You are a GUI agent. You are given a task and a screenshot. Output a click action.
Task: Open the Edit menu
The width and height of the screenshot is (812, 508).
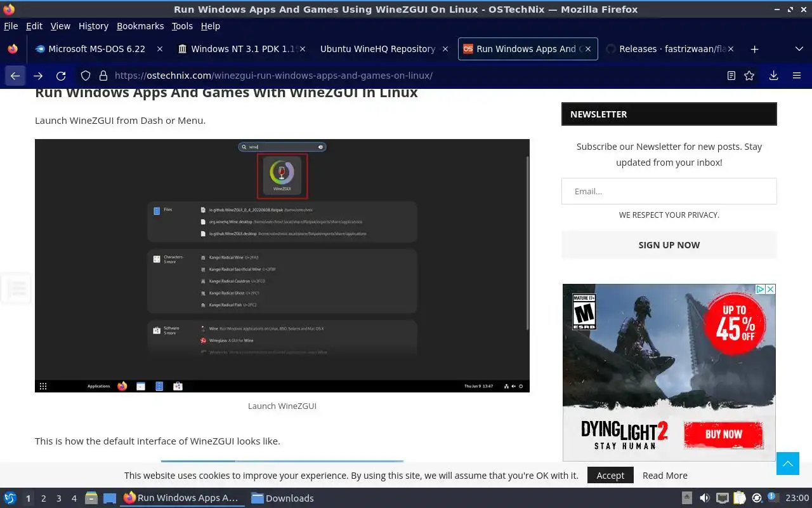point(34,26)
